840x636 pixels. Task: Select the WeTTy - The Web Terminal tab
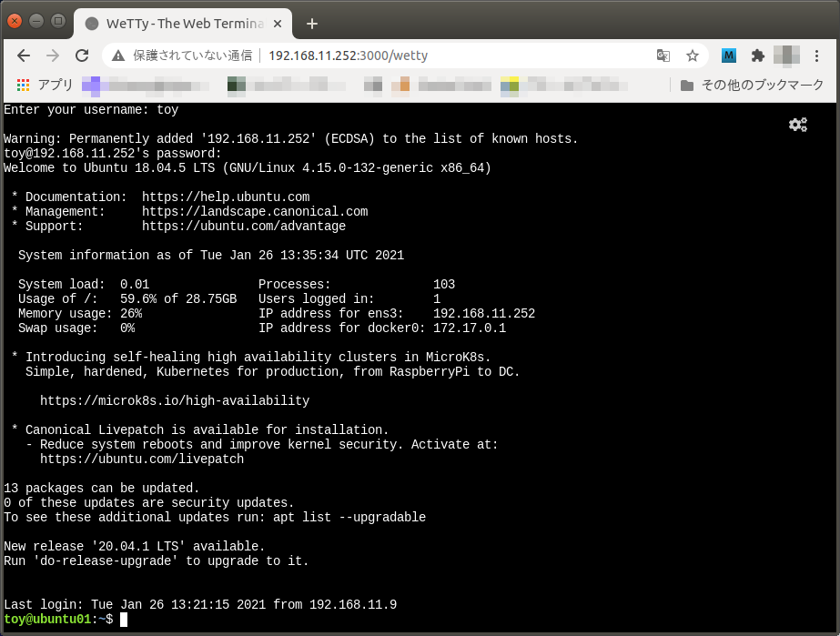point(183,24)
